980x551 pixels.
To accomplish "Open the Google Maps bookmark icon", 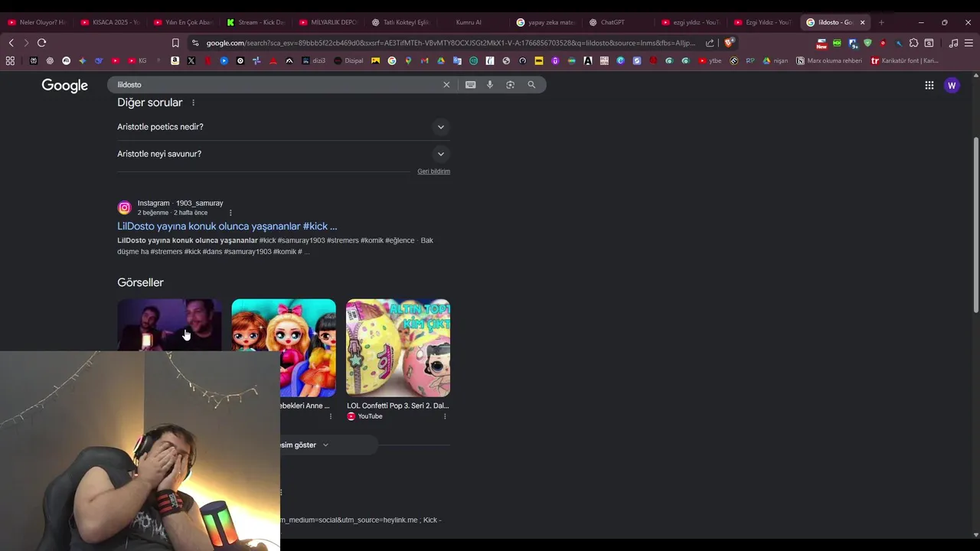I will (408, 60).
